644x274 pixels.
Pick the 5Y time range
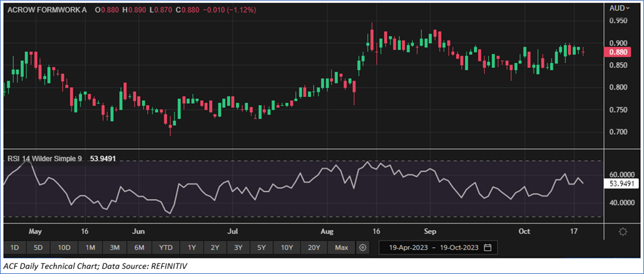tap(262, 248)
